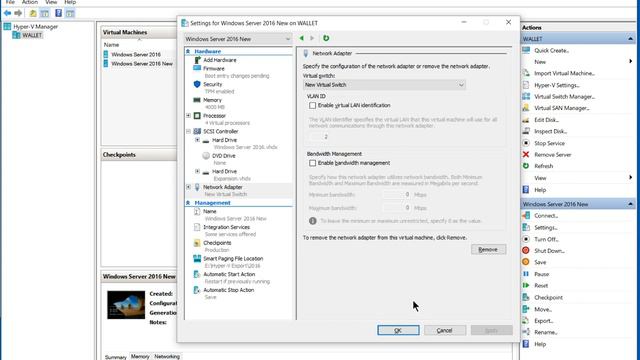
Task: Collapse the Management section
Action: coord(188,203)
